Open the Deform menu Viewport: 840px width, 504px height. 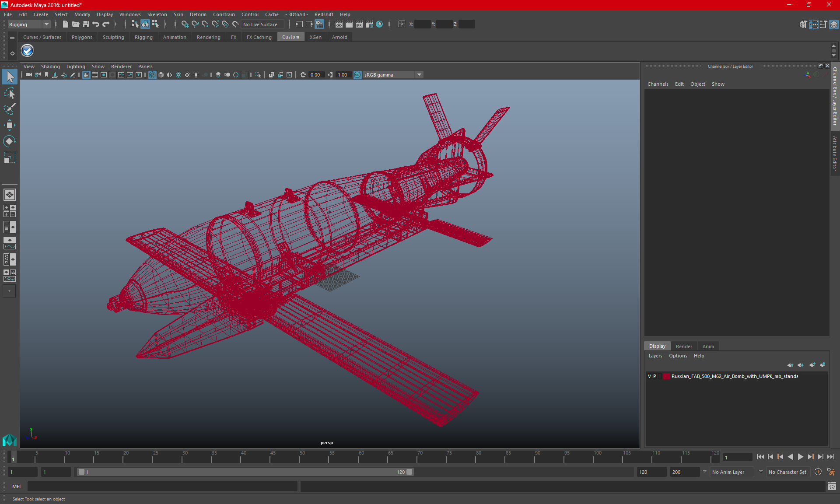[x=198, y=14]
